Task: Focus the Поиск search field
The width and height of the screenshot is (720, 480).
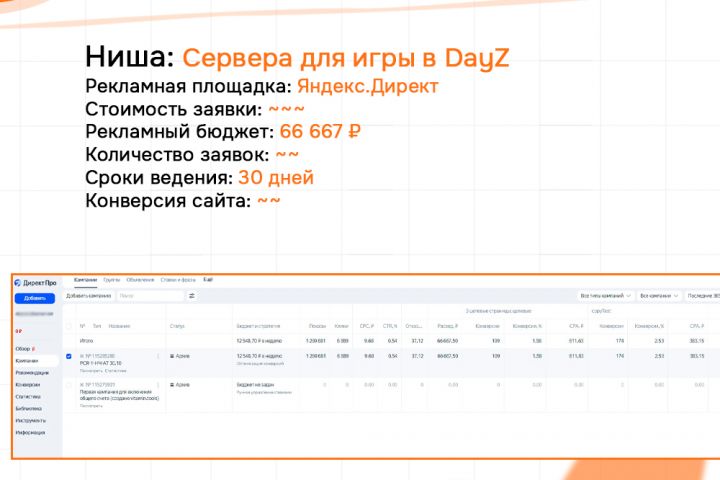Action: [150, 296]
